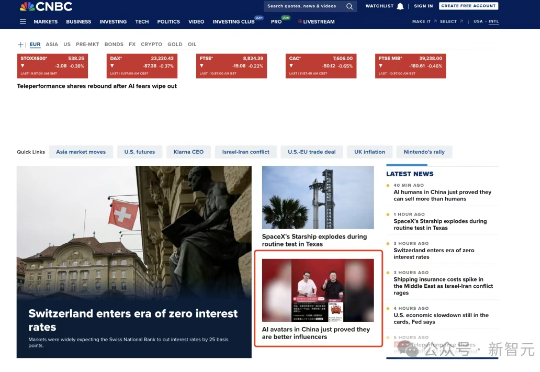The image size is (540, 372).
Task: Open the INVESTING menu
Action: click(x=113, y=22)
